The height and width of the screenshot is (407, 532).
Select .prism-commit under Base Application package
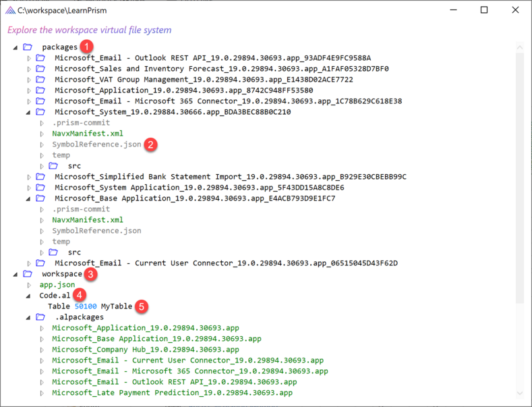click(81, 209)
